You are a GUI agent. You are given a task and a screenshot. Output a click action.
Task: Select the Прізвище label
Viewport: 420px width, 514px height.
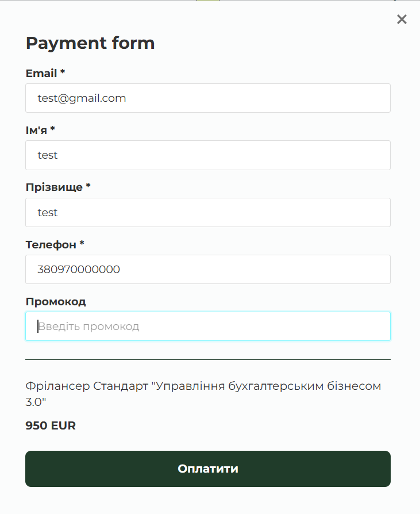click(x=54, y=187)
